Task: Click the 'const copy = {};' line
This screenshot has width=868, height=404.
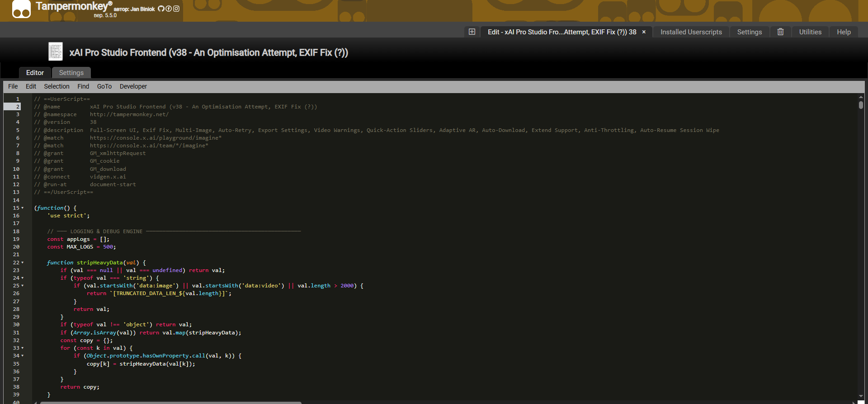Action: click(x=86, y=340)
